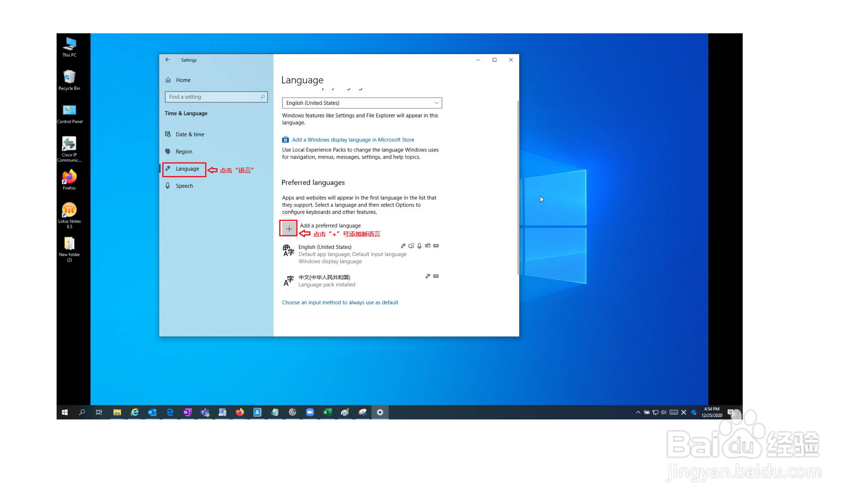The width and height of the screenshot is (868, 501).
Task: Go to Settings Home
Action: (178, 80)
